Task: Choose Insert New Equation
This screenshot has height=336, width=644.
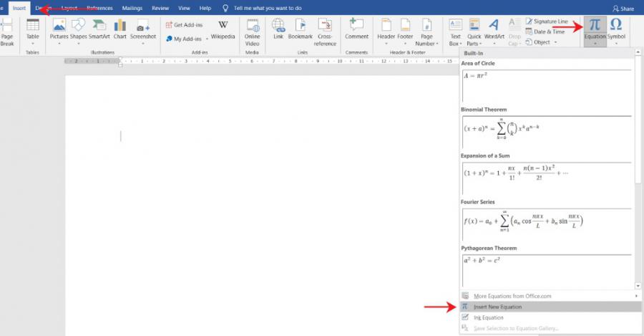Action: (x=550, y=307)
